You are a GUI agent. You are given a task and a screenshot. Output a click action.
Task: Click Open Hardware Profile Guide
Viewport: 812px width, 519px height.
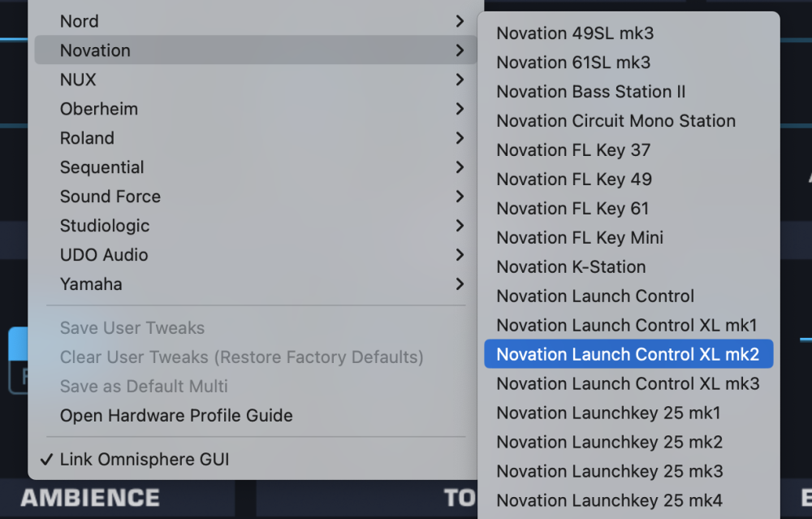pyautogui.click(x=176, y=416)
